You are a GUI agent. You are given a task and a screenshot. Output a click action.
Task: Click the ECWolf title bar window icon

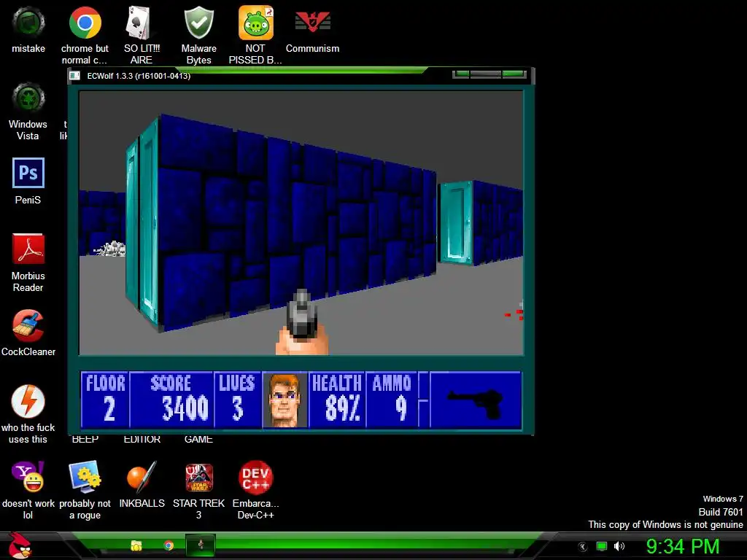[75, 76]
